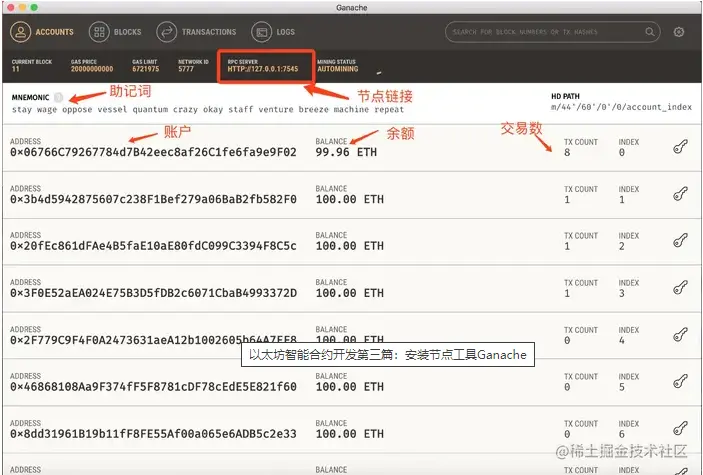Show private key for account index 1
This screenshot has width=703, height=475.
[680, 194]
